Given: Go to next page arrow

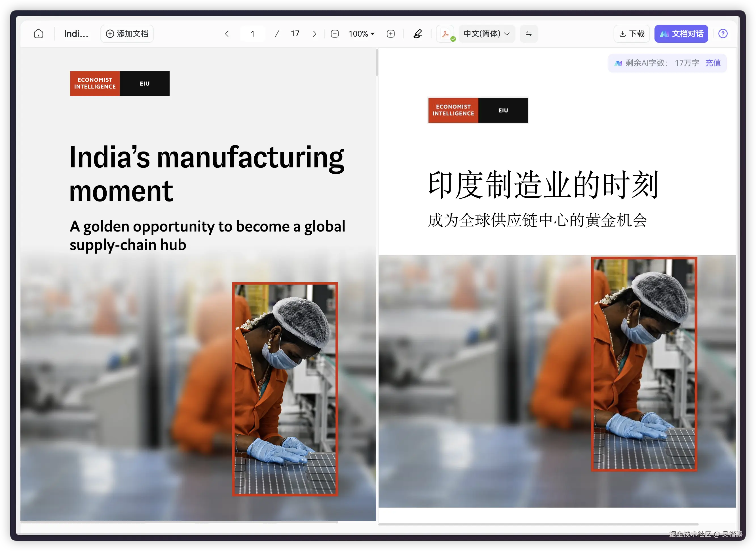Looking at the screenshot, I should point(314,34).
